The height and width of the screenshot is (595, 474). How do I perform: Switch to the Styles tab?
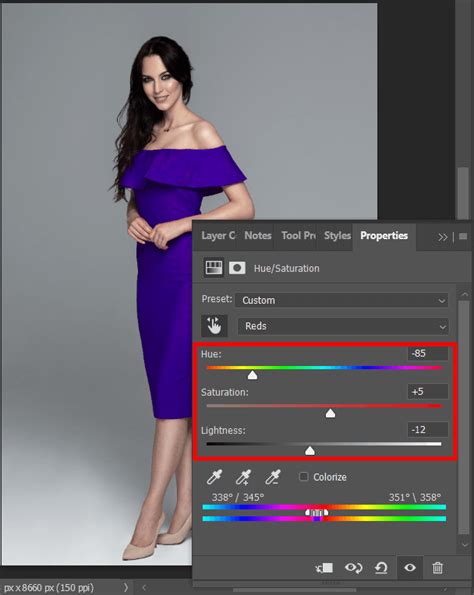337,236
